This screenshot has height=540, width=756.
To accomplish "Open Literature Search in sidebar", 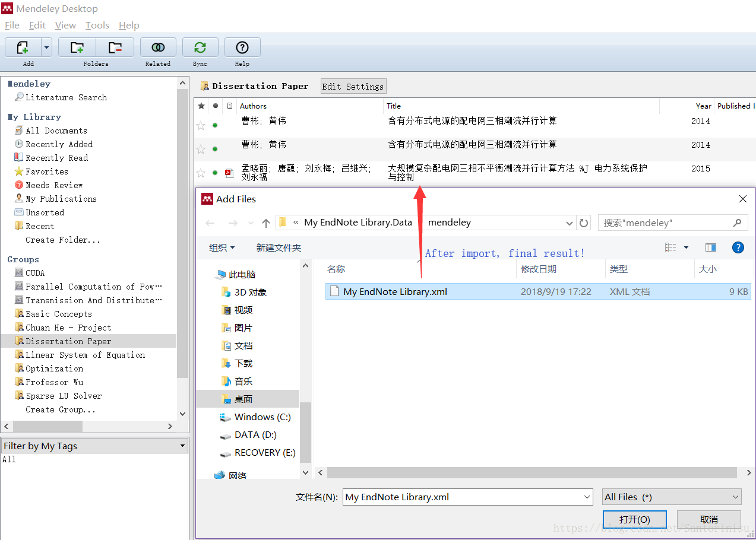I will pyautogui.click(x=66, y=97).
